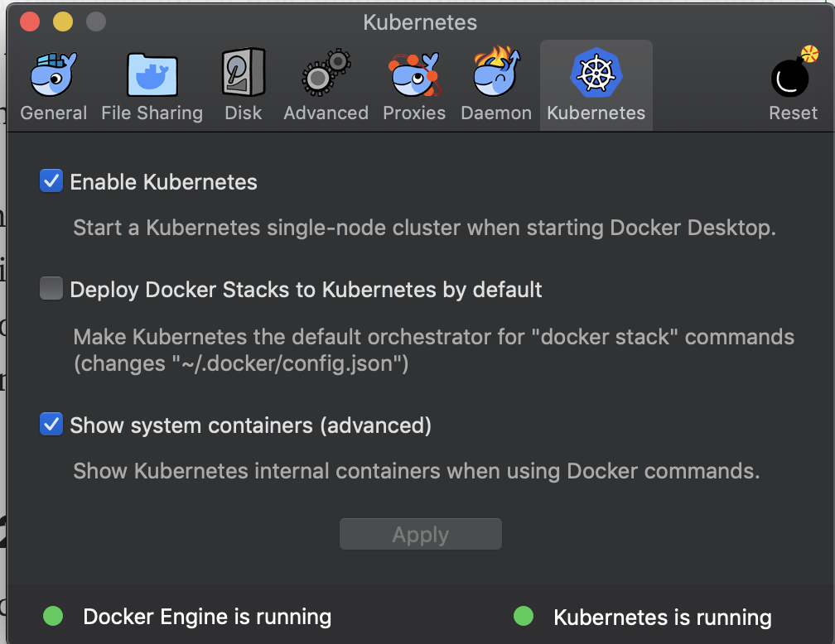Viewport: 835px width, 644px height.
Task: Close the Kubernetes preferences window
Action: click(31, 22)
